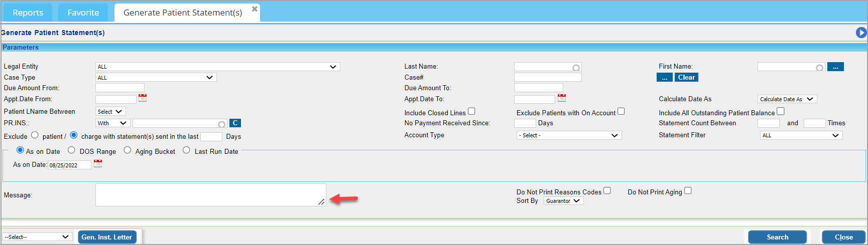Open As on Date calendar picker
Viewport: 868px width, 245px height.
tap(98, 164)
